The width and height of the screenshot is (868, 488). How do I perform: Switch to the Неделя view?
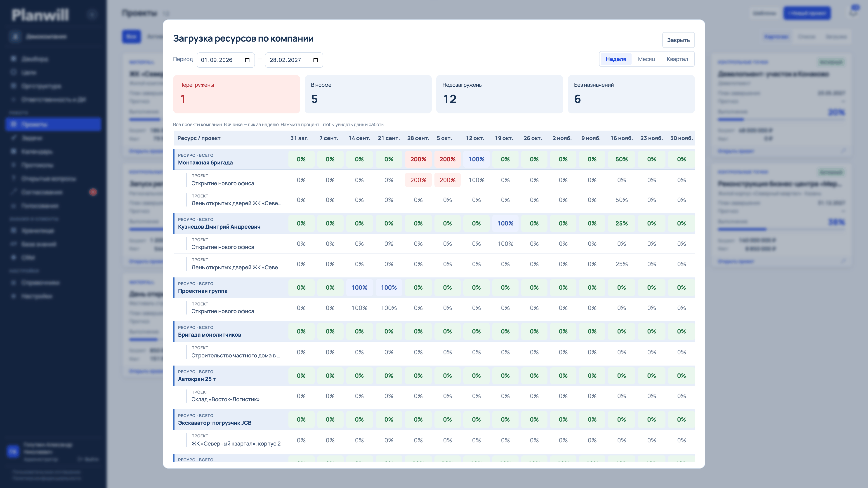(616, 59)
